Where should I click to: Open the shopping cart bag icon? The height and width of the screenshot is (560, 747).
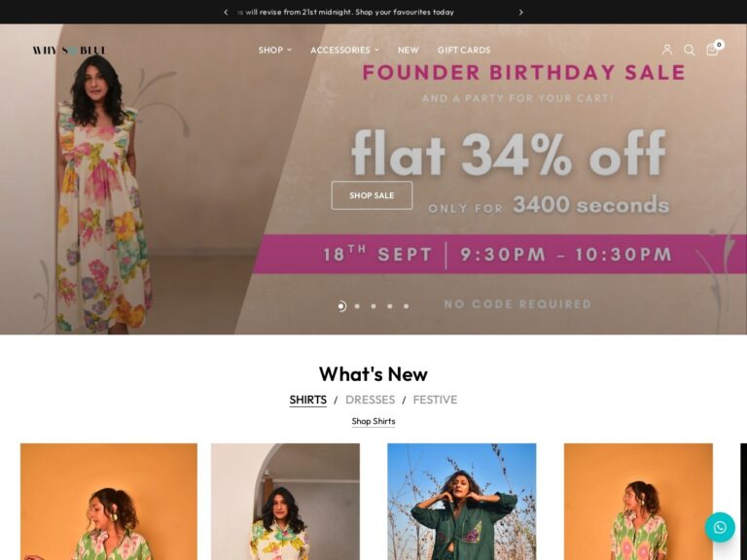tap(713, 50)
